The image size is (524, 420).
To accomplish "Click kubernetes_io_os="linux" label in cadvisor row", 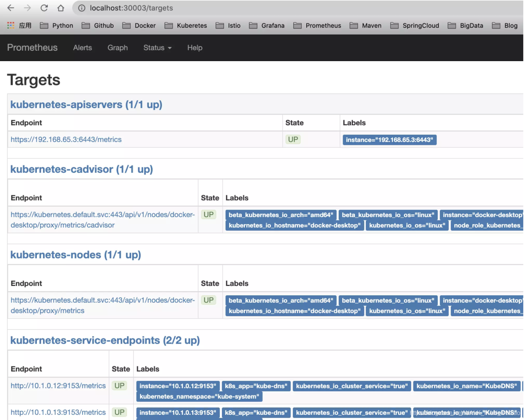I will pyautogui.click(x=407, y=226).
